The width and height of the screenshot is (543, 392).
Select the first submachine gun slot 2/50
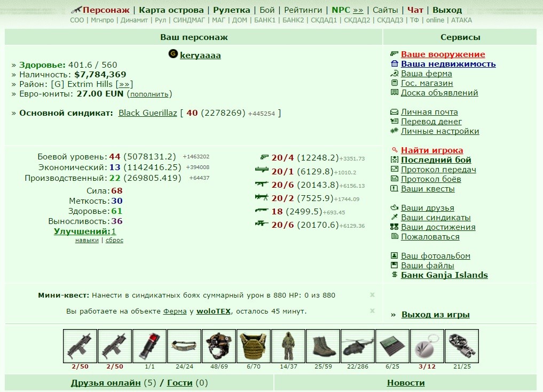pyautogui.click(x=80, y=346)
